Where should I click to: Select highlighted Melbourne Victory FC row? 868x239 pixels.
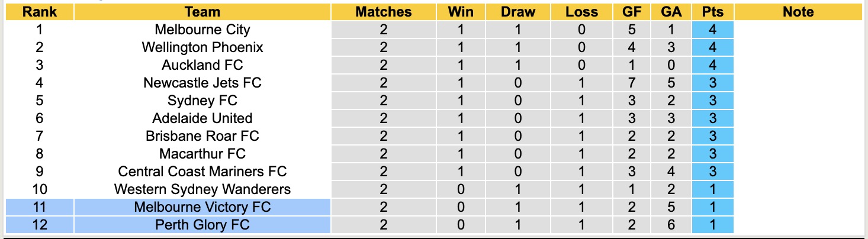[202, 207]
